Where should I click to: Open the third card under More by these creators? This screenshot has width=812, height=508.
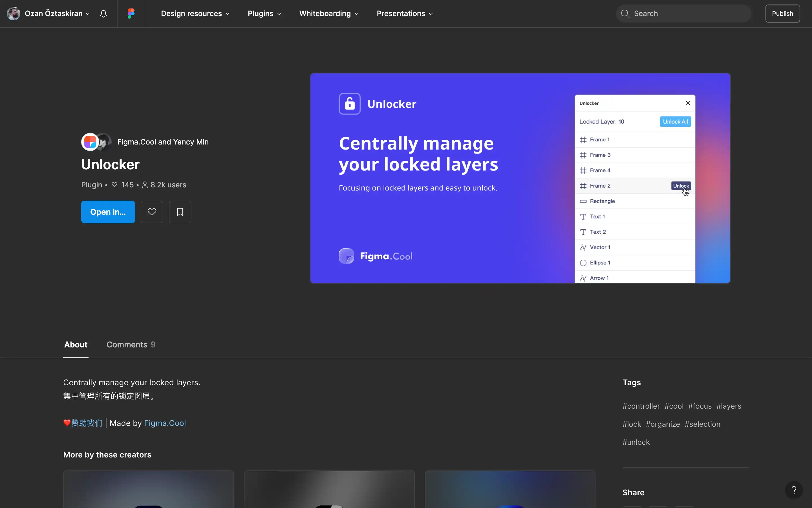(510, 489)
